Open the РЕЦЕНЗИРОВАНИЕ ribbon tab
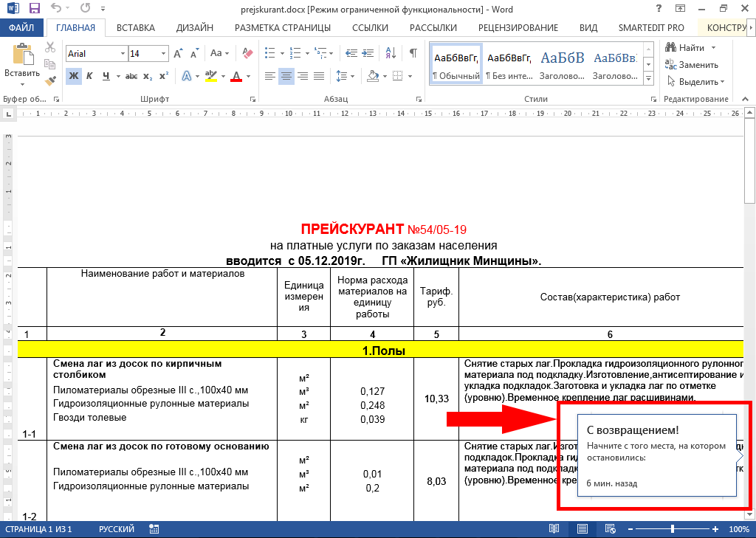Image resolution: width=756 pixels, height=538 pixels. tap(518, 28)
